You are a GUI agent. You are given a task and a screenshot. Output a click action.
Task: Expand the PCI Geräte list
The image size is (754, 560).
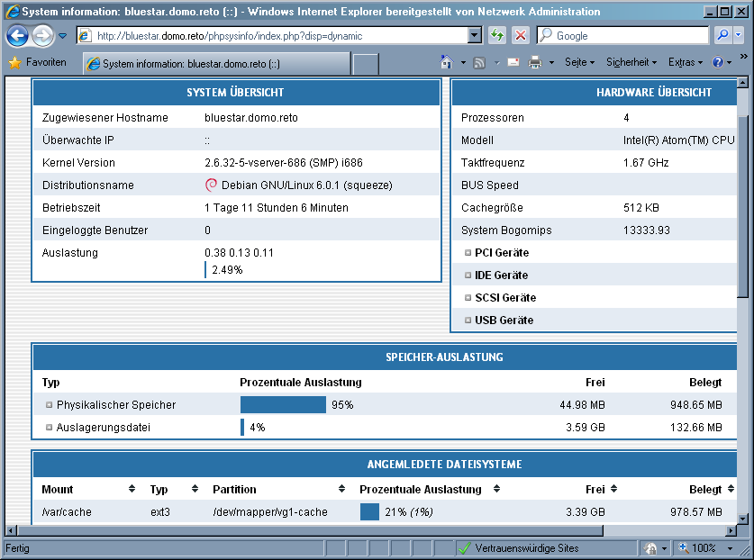pos(468,253)
